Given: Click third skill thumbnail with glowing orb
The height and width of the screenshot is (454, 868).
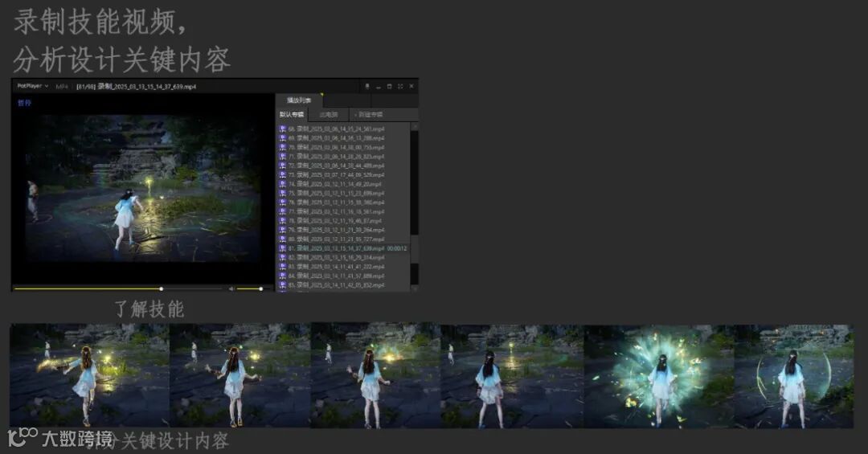Looking at the screenshot, I should [x=376, y=376].
